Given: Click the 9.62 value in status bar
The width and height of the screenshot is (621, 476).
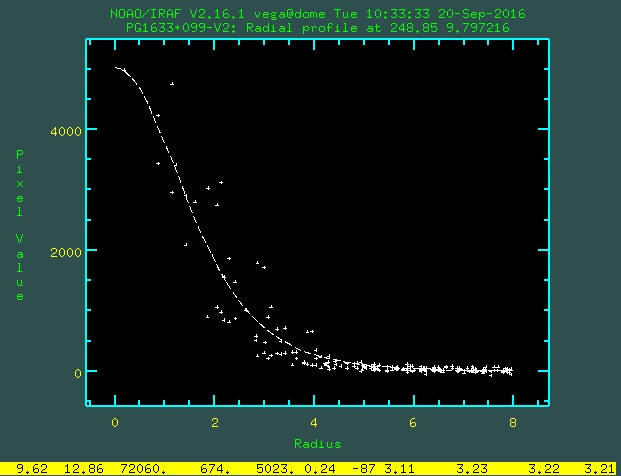Looking at the screenshot, I should point(32,469).
